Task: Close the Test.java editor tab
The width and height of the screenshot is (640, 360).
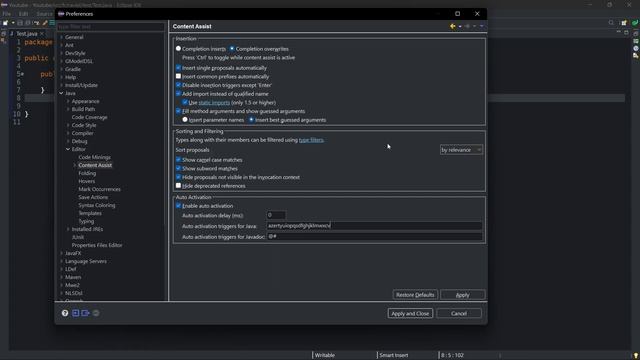Action: (x=42, y=33)
